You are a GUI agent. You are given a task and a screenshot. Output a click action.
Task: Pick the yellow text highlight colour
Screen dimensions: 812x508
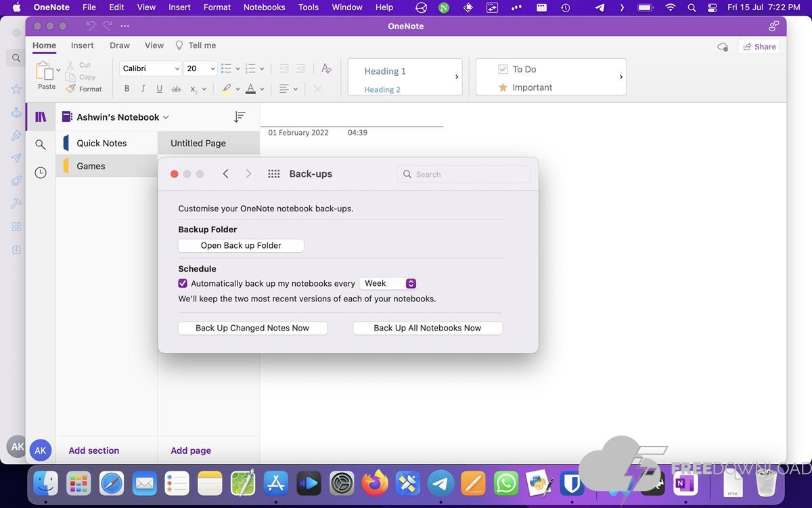(x=227, y=89)
